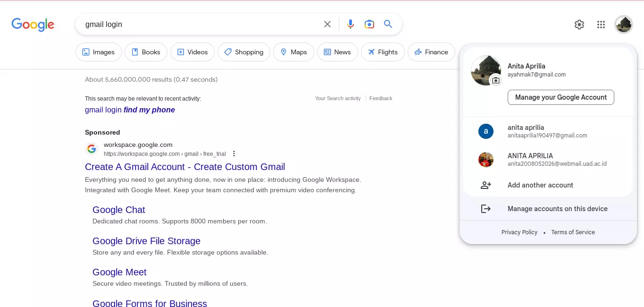Choose Add another account
The width and height of the screenshot is (644, 307).
pyautogui.click(x=548, y=185)
